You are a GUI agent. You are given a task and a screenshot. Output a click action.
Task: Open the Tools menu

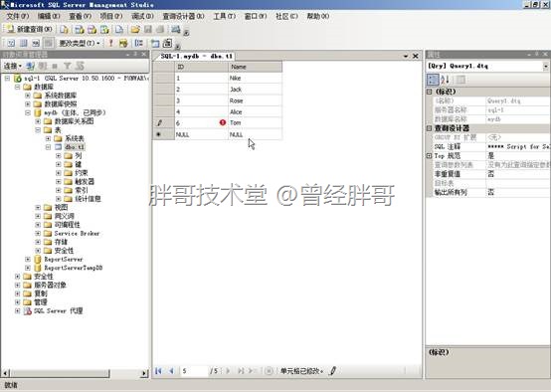click(224, 16)
